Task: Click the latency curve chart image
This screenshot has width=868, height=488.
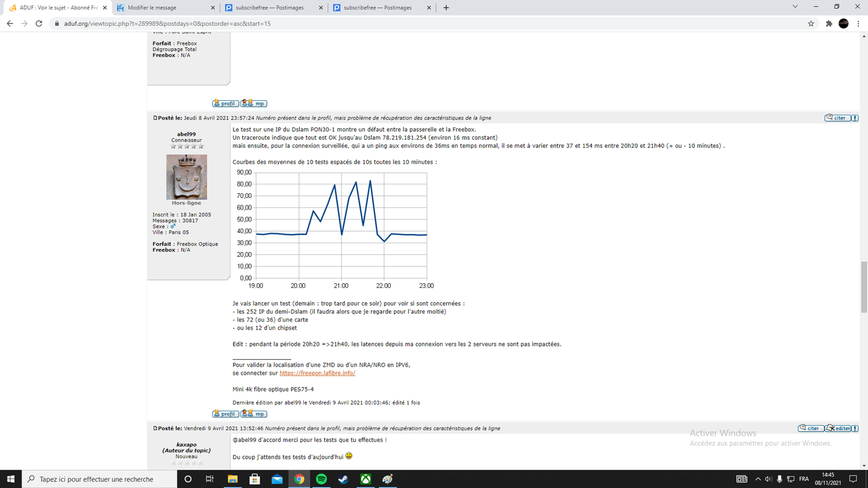Action: click(x=335, y=228)
